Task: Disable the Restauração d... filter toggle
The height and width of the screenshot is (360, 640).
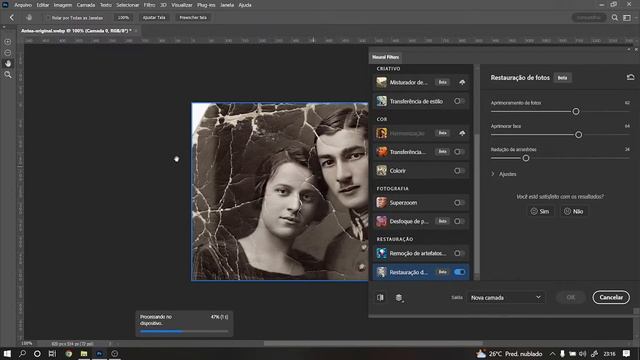Action: (459, 272)
